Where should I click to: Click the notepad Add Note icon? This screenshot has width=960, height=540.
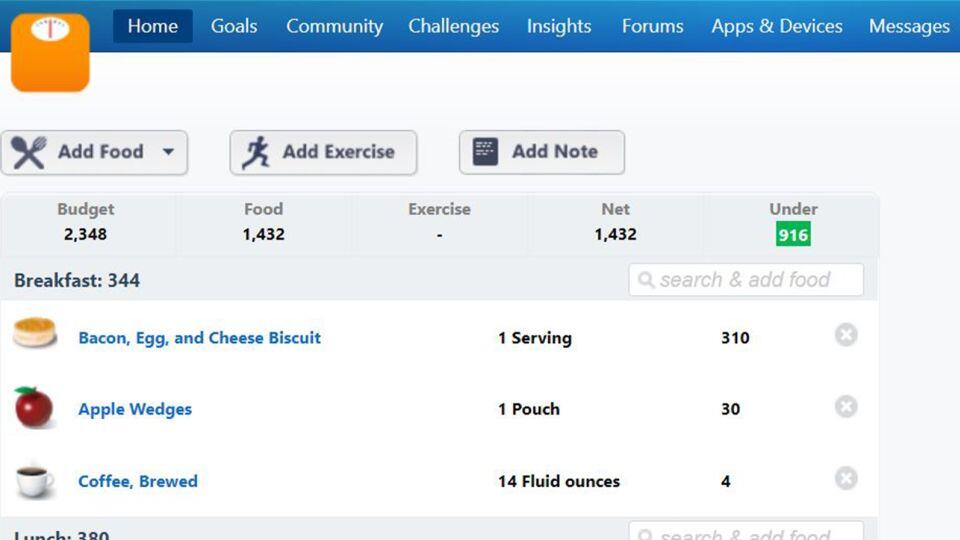point(485,152)
